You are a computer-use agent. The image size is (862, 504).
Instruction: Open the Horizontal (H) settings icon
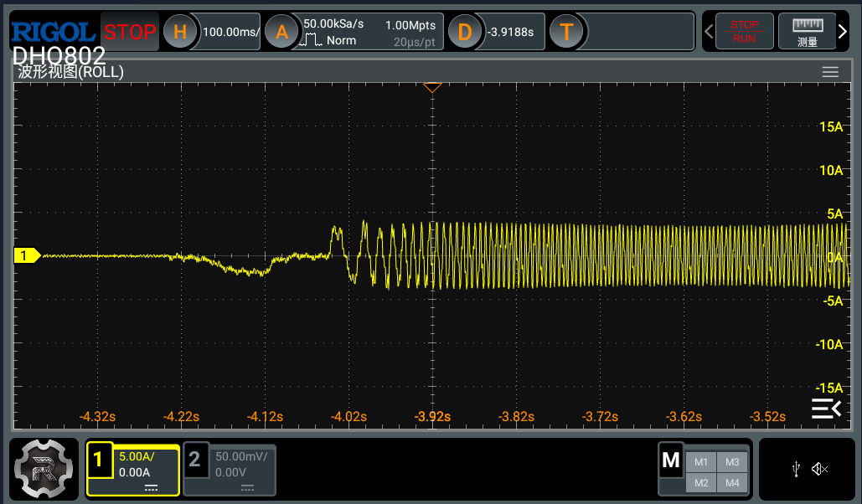coord(179,32)
